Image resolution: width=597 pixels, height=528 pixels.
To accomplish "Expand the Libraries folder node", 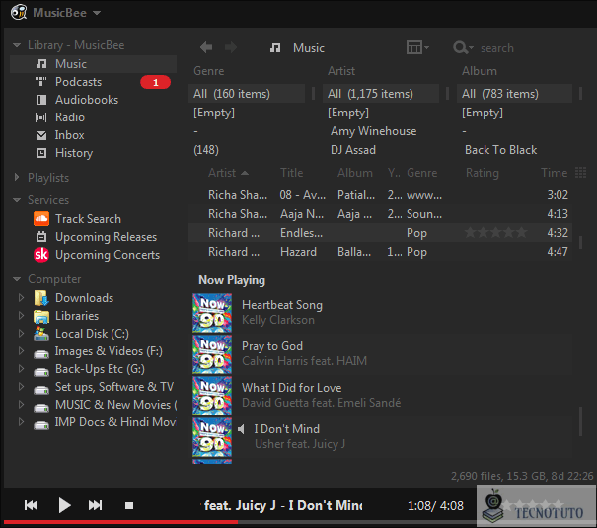I will [x=21, y=315].
